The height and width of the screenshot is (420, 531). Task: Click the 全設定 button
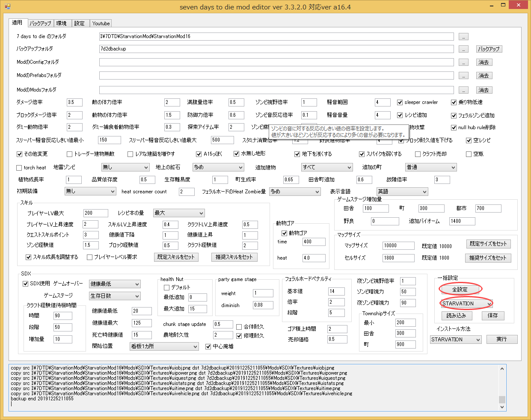[460, 290]
